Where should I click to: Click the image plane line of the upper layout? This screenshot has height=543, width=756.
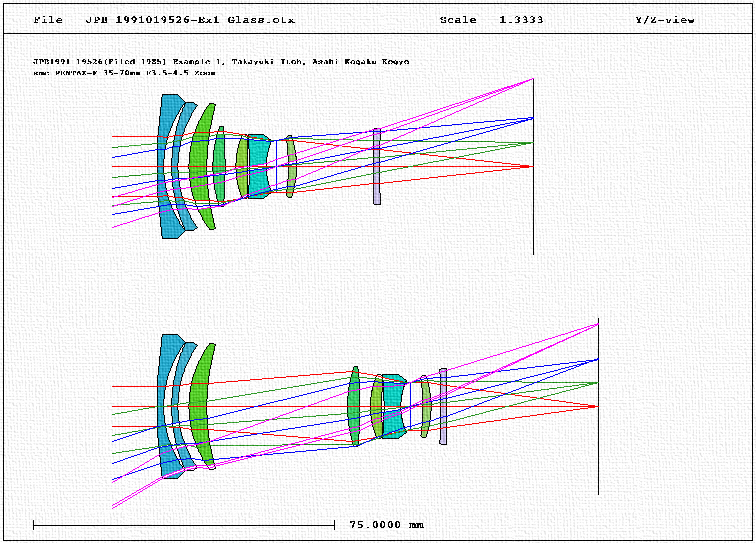point(533,166)
